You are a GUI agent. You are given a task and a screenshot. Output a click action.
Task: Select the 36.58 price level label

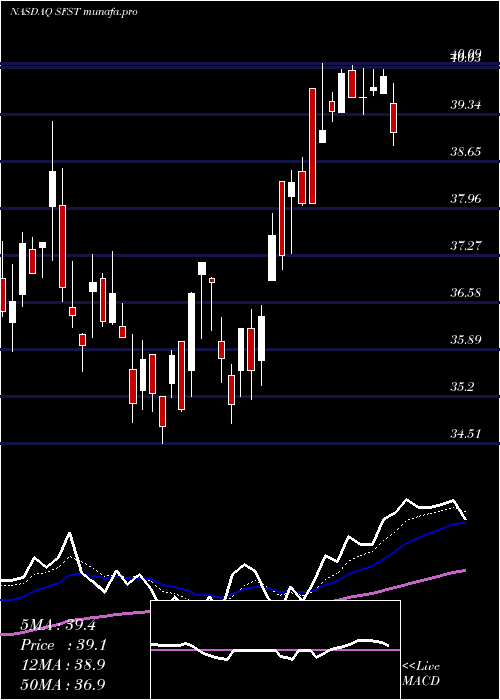click(x=466, y=293)
